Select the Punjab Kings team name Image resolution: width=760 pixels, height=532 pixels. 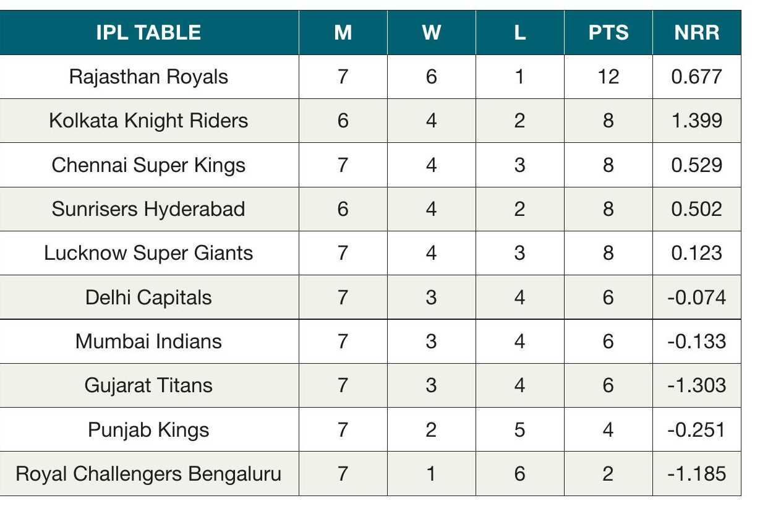(148, 430)
